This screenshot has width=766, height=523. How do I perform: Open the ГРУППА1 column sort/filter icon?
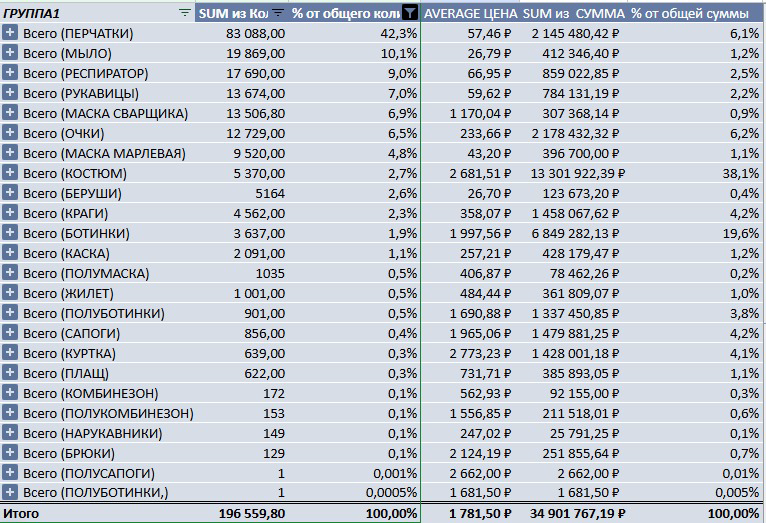tap(183, 13)
